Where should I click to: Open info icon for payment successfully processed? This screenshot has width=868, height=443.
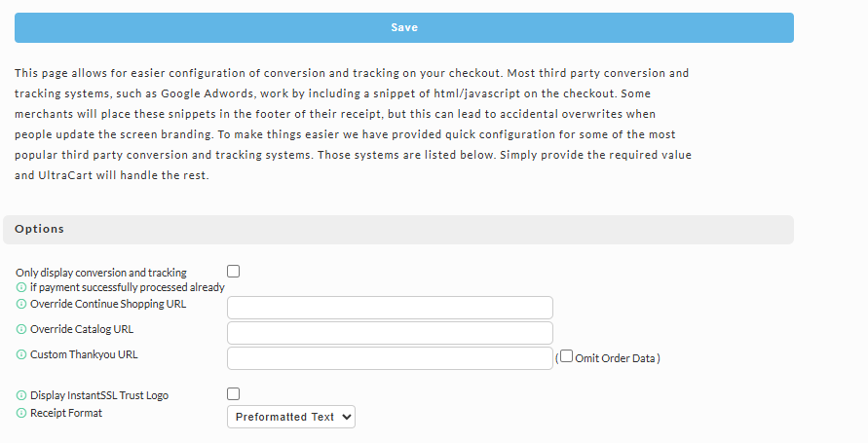click(21, 287)
